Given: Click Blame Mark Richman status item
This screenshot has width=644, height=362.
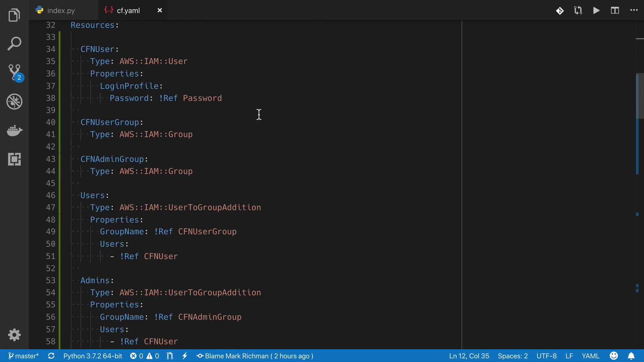Looking at the screenshot, I should 255,356.
